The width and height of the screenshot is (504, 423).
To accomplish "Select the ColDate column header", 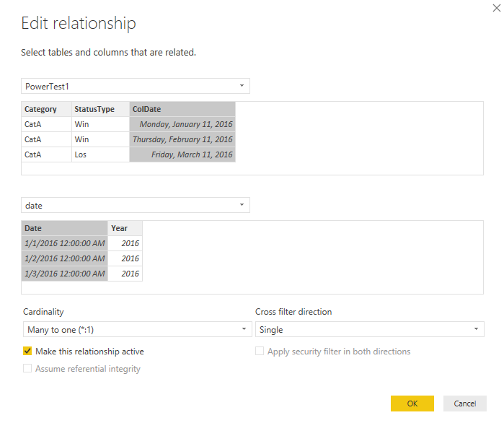I will click(x=182, y=109).
